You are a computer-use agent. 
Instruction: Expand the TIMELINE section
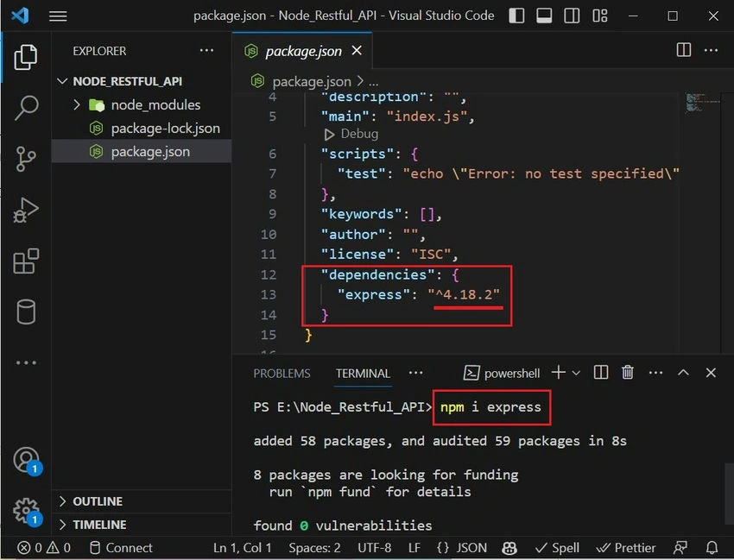142,525
